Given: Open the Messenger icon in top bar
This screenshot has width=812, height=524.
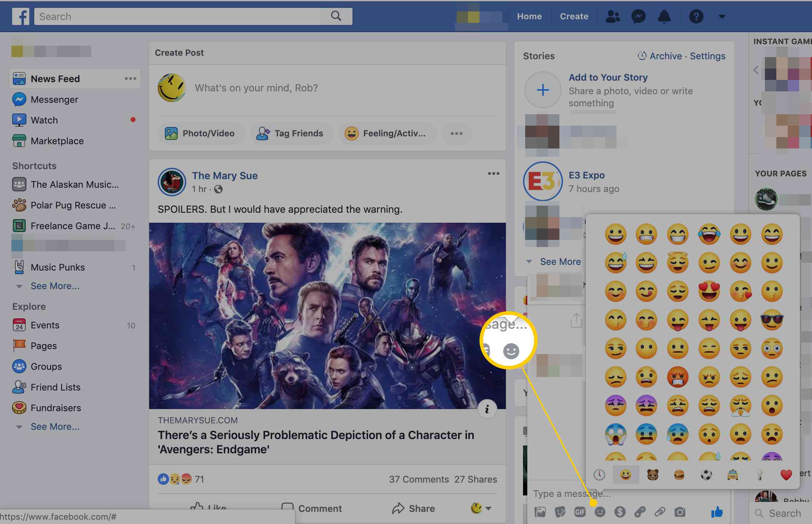Looking at the screenshot, I should click(638, 16).
